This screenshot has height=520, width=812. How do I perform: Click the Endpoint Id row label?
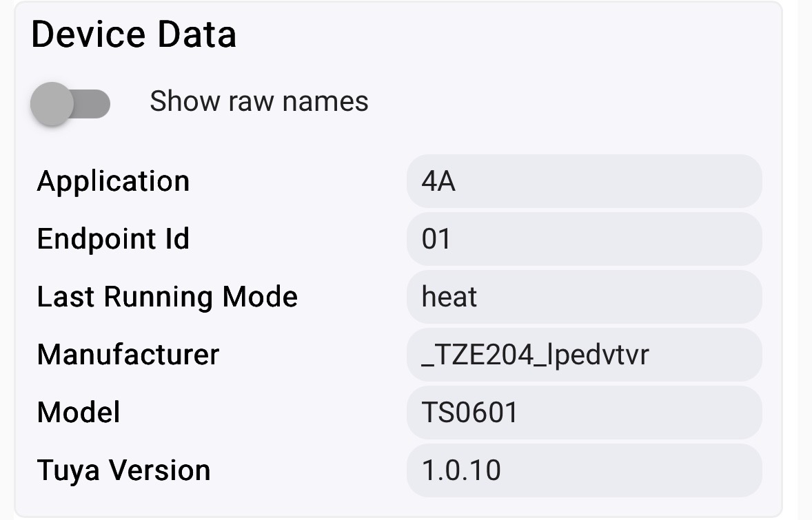[x=113, y=240]
